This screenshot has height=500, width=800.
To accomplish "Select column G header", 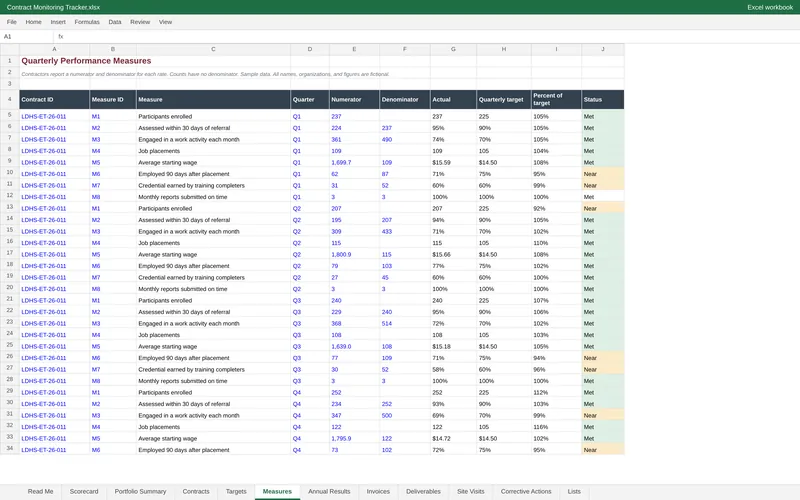I will tap(453, 49).
